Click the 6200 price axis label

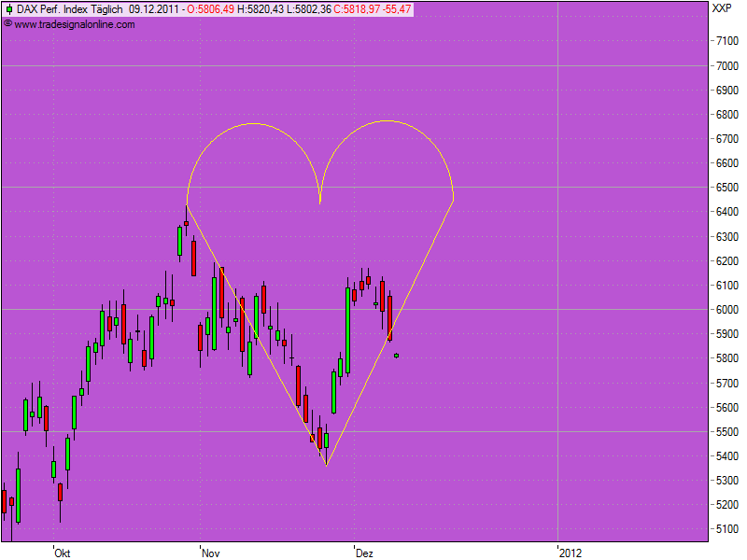[727, 261]
